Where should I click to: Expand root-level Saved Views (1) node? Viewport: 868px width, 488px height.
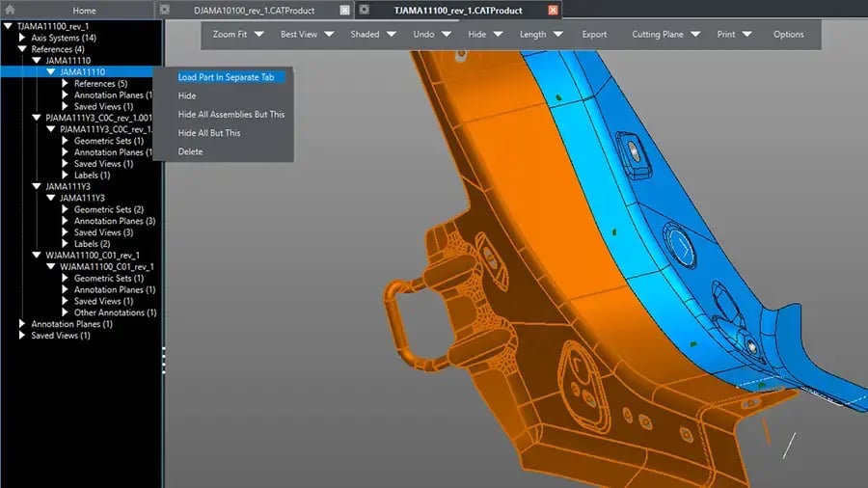(22, 336)
